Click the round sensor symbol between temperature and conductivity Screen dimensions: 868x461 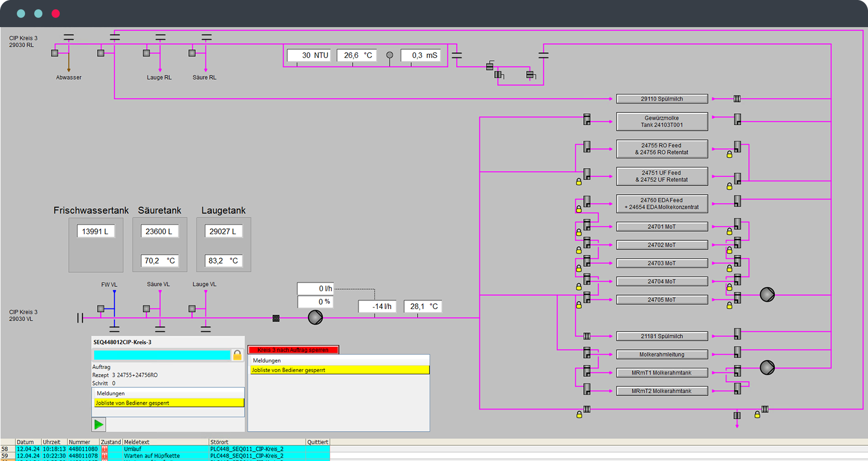(x=390, y=55)
